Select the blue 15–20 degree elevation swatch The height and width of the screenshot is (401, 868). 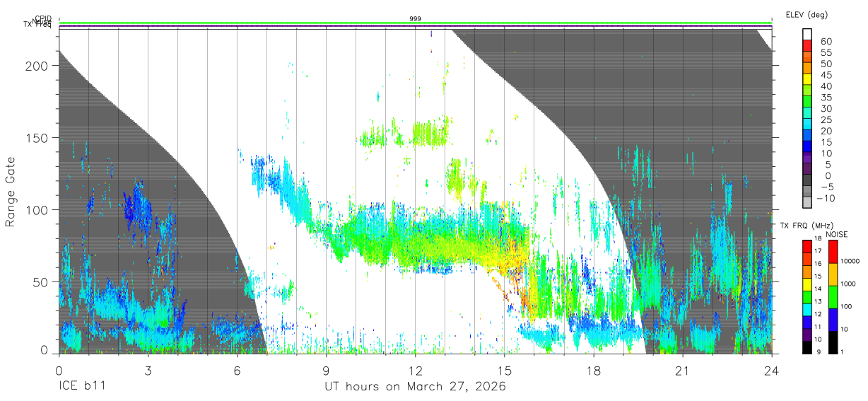pyautogui.click(x=807, y=135)
